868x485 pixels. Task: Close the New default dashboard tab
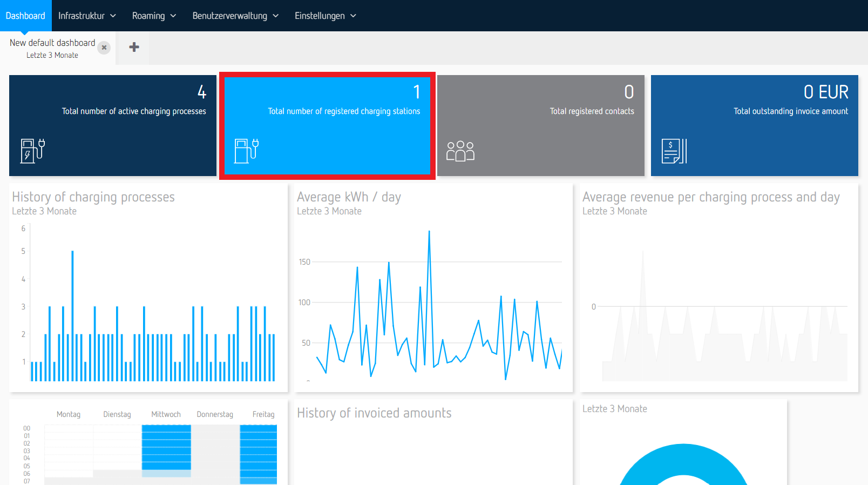[x=104, y=48]
